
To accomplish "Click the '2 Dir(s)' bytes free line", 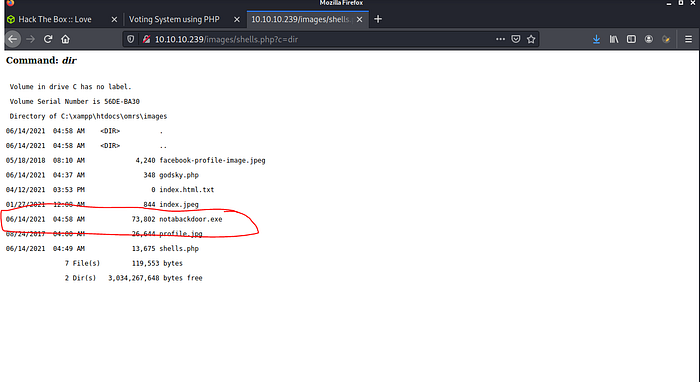I will [133, 278].
